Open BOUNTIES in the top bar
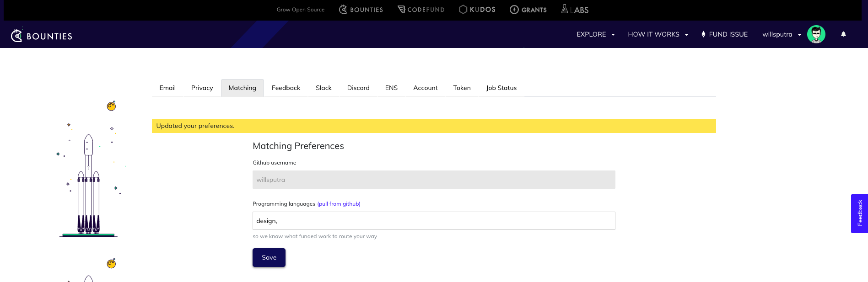Viewport: 868px width, 282px height. tap(361, 10)
